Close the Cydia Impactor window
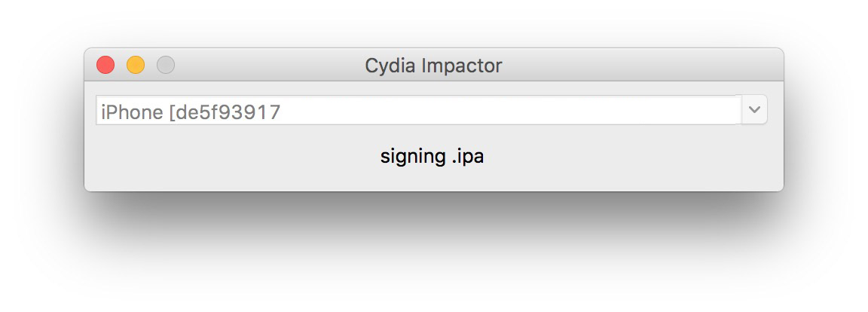 click(105, 66)
